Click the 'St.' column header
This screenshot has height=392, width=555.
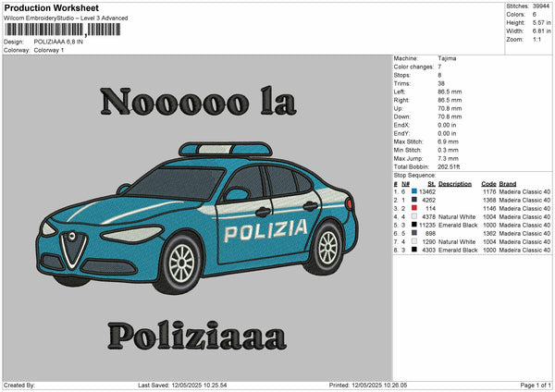coord(431,184)
